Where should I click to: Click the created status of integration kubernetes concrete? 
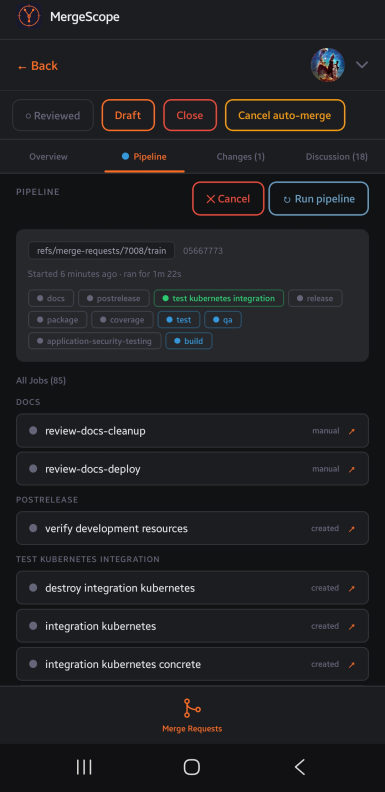click(x=325, y=664)
